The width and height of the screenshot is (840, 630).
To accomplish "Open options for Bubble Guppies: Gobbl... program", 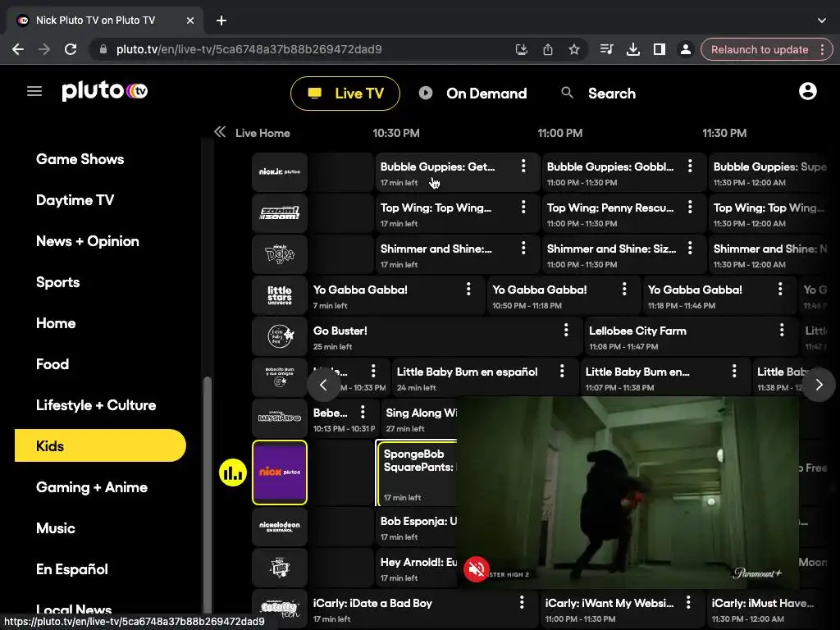I will (x=690, y=166).
